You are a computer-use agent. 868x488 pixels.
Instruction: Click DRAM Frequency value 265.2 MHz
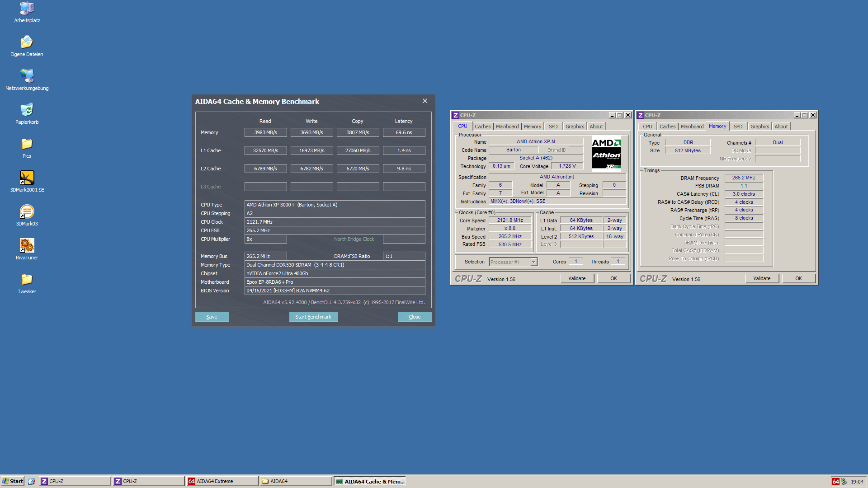coord(744,178)
